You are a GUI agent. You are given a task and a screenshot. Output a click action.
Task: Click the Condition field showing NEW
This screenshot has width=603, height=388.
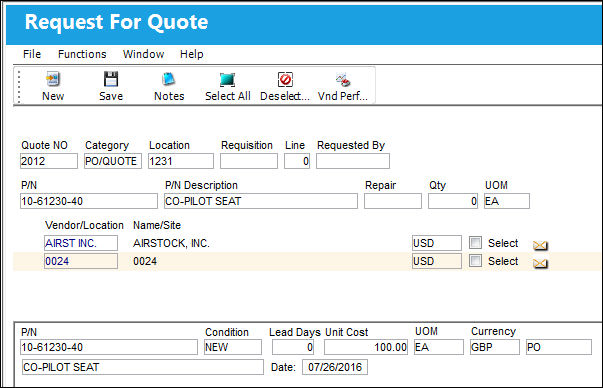[x=233, y=347]
